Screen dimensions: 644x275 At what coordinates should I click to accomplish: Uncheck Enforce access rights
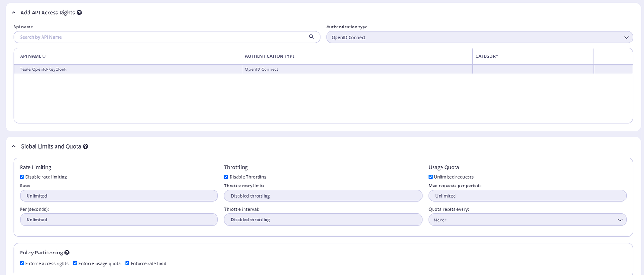click(21, 263)
